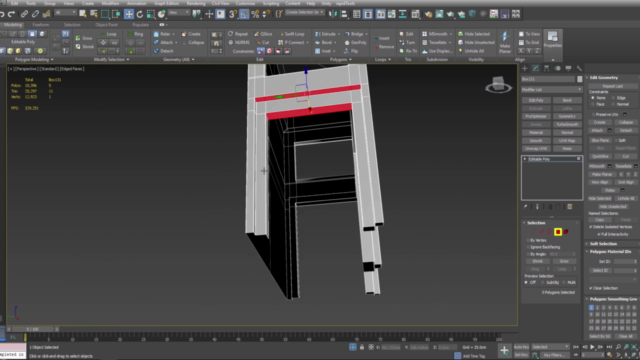Click the ViewCube in viewport

498,84
